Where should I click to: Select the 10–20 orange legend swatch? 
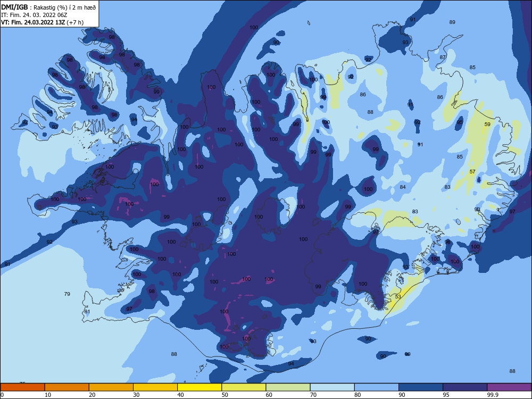67,387
